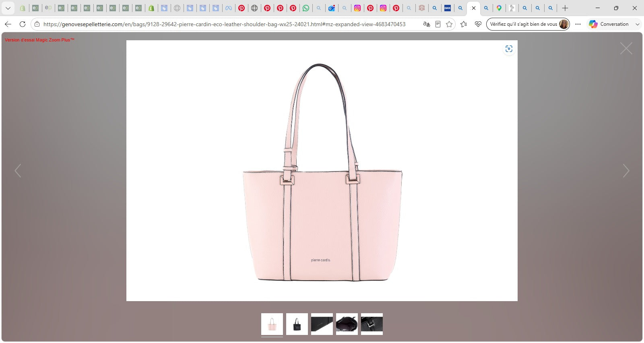The width and height of the screenshot is (644, 343).
Task: Minimize the browser window
Action: [x=598, y=8]
